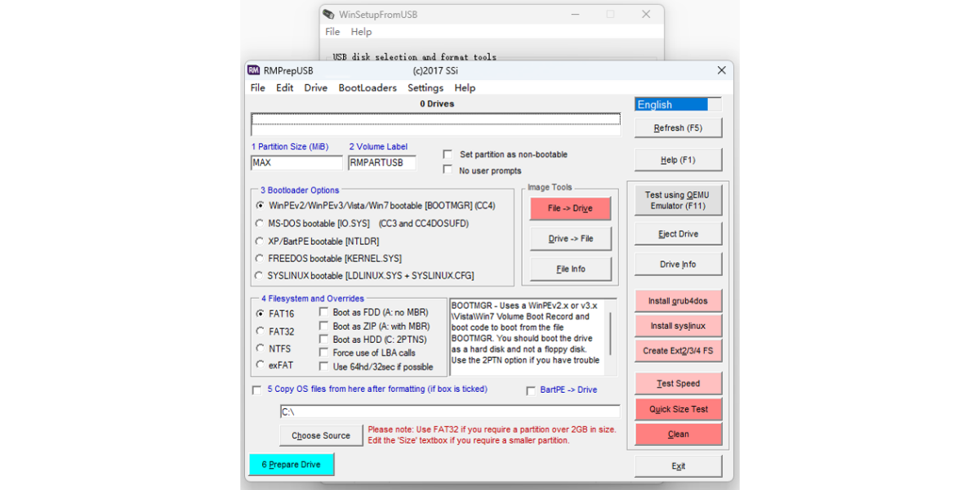This screenshot has width=980, height=490.
Task: Click the Clean button
Action: coord(678,434)
